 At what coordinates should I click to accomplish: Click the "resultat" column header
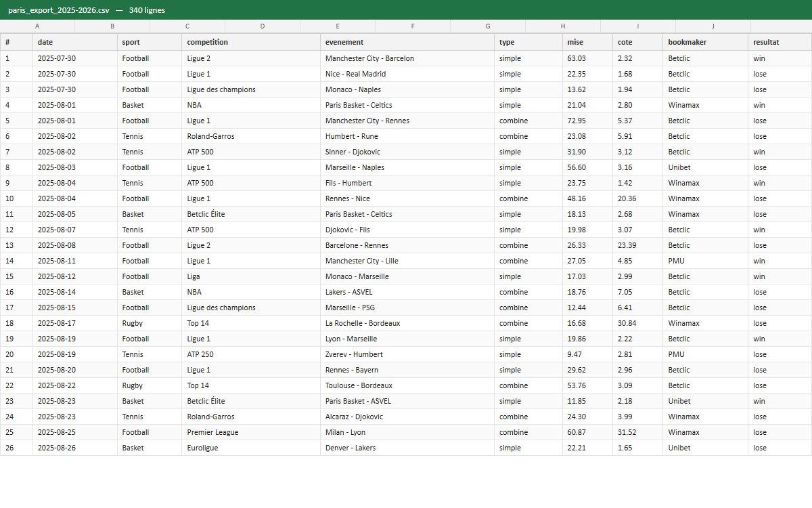(x=780, y=42)
